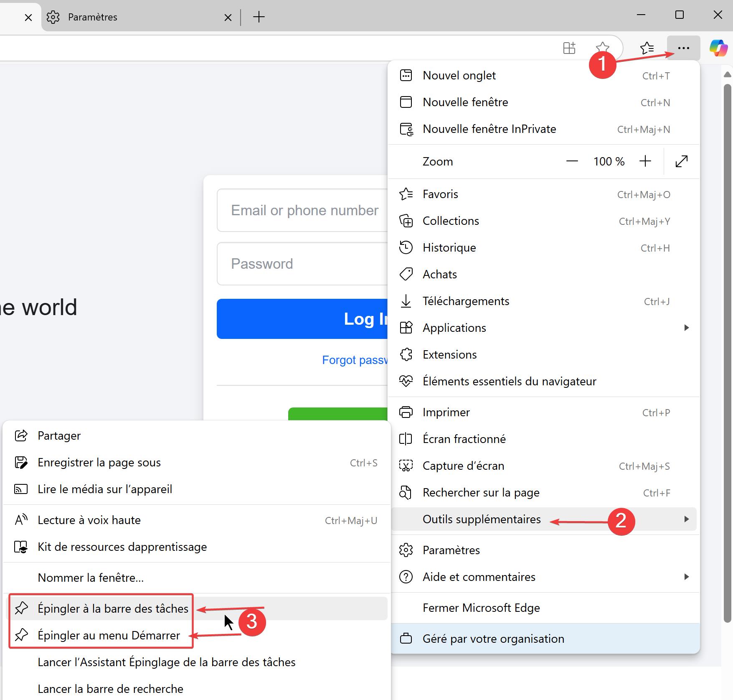Decrease zoom with minus button
Image resolution: width=733 pixels, height=700 pixels.
coord(572,161)
